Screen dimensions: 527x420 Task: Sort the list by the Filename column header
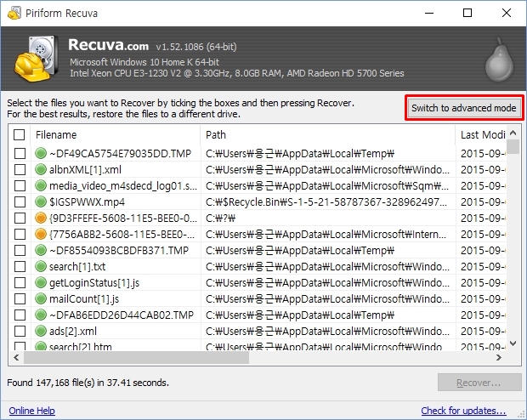pyautogui.click(x=116, y=135)
